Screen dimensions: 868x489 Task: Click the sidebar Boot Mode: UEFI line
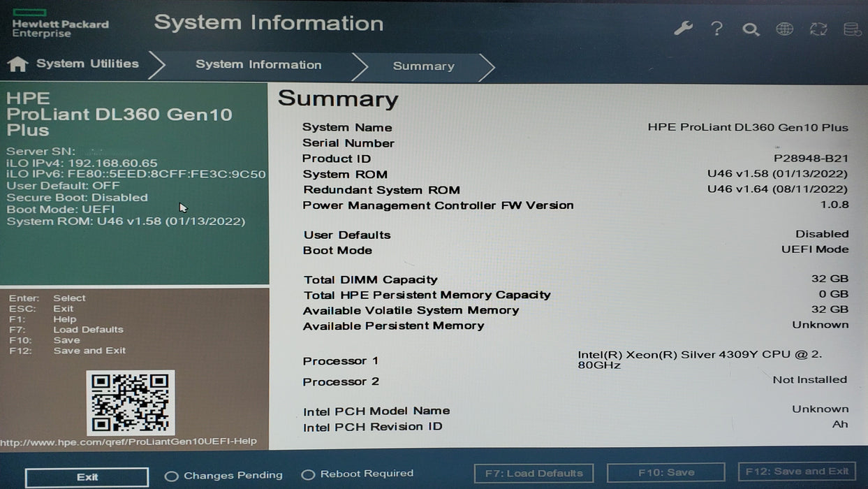pyautogui.click(x=61, y=210)
